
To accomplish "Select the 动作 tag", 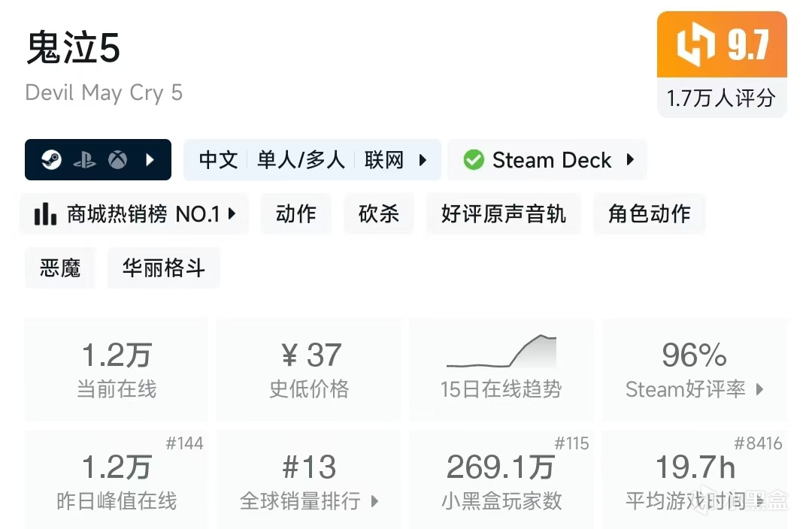I will tap(295, 213).
